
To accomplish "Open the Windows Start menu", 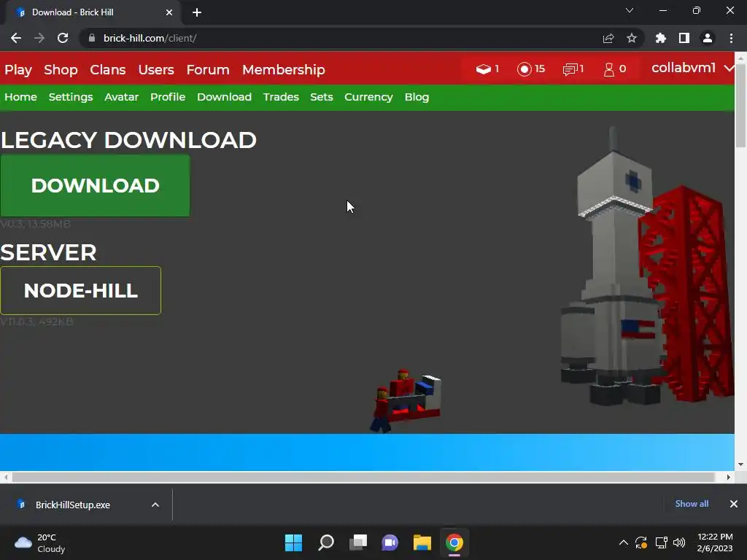I will pos(293,542).
